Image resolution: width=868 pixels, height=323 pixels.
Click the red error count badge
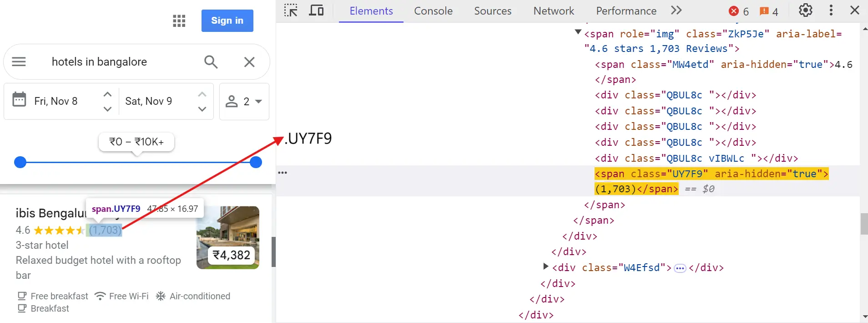click(739, 11)
